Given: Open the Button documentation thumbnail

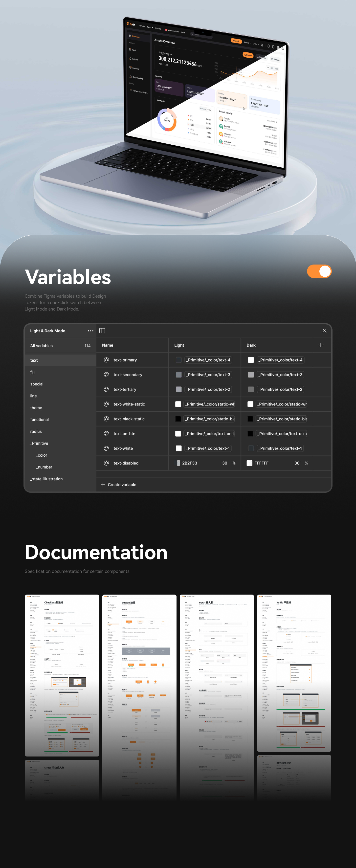Looking at the screenshot, I should tap(139, 697).
